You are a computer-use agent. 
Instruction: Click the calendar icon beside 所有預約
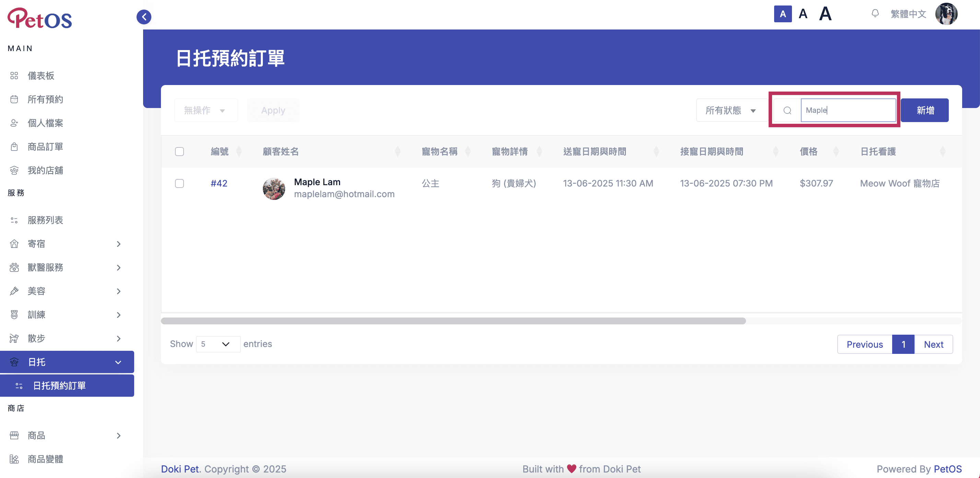coord(14,99)
